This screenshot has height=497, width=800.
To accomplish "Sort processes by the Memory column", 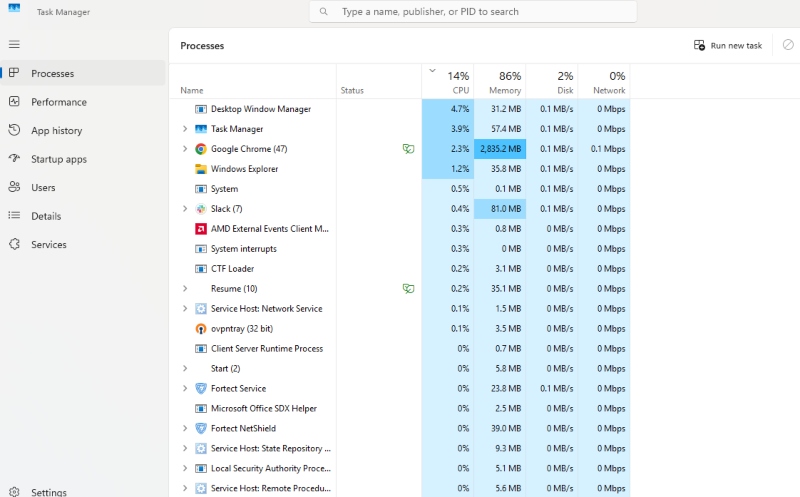I will 500,82.
